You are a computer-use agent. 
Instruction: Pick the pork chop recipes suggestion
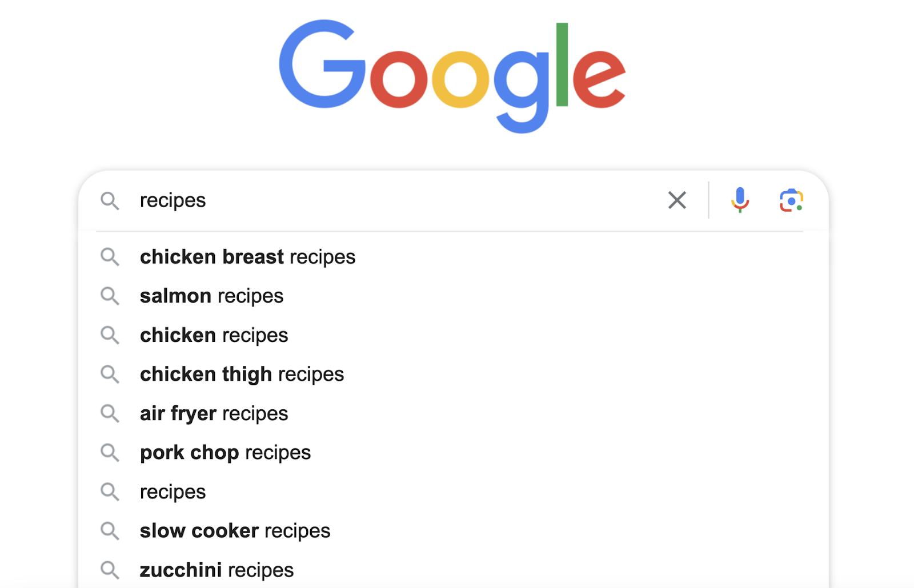[225, 453]
